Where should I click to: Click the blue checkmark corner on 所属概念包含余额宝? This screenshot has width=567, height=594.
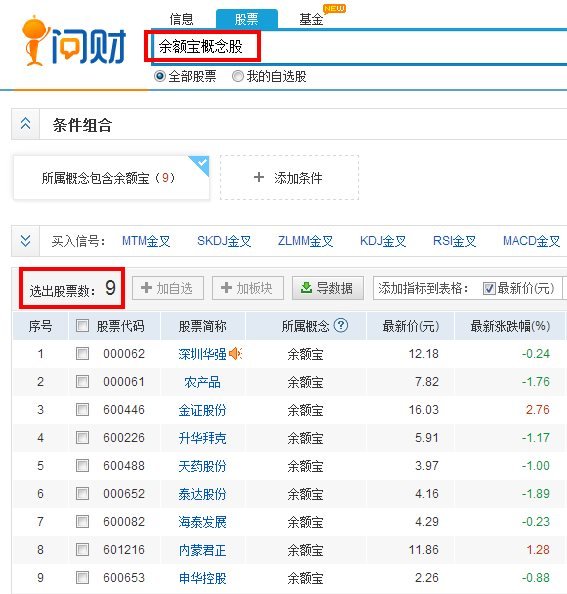200,165
